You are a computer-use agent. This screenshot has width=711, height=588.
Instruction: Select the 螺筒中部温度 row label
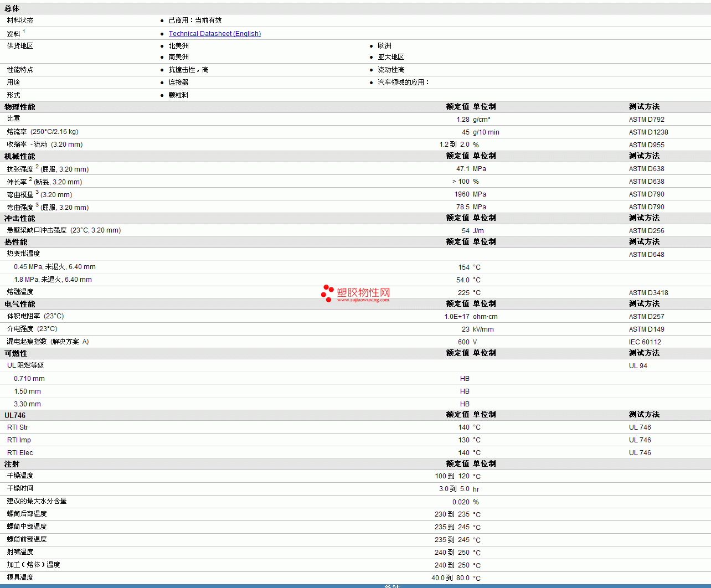[27, 527]
